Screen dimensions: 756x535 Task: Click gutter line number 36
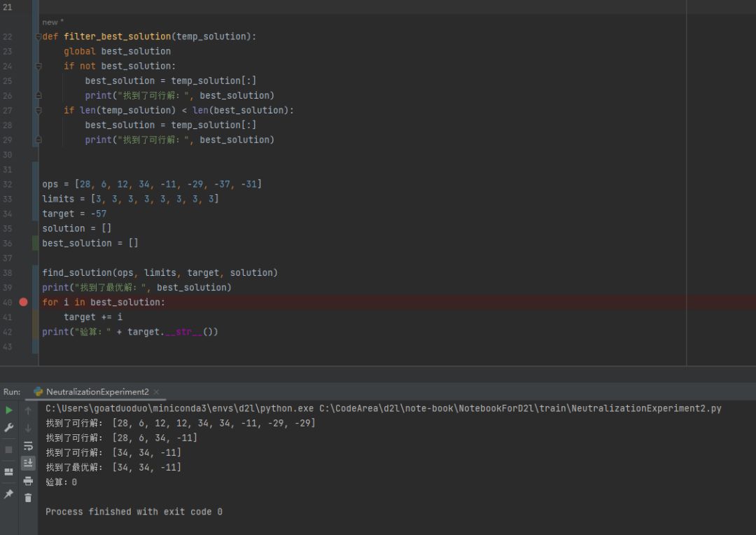click(x=7, y=243)
